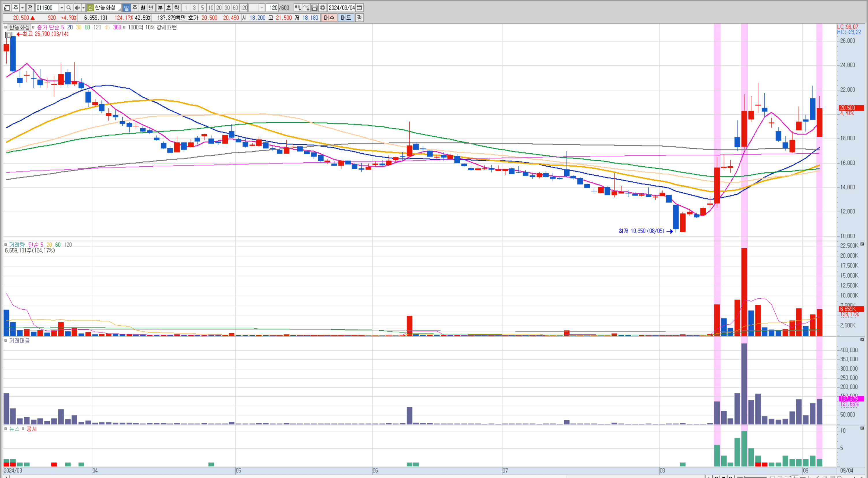The image size is (868, 478).
Task: Switch to minute (분) chart period
Action: (160, 8)
